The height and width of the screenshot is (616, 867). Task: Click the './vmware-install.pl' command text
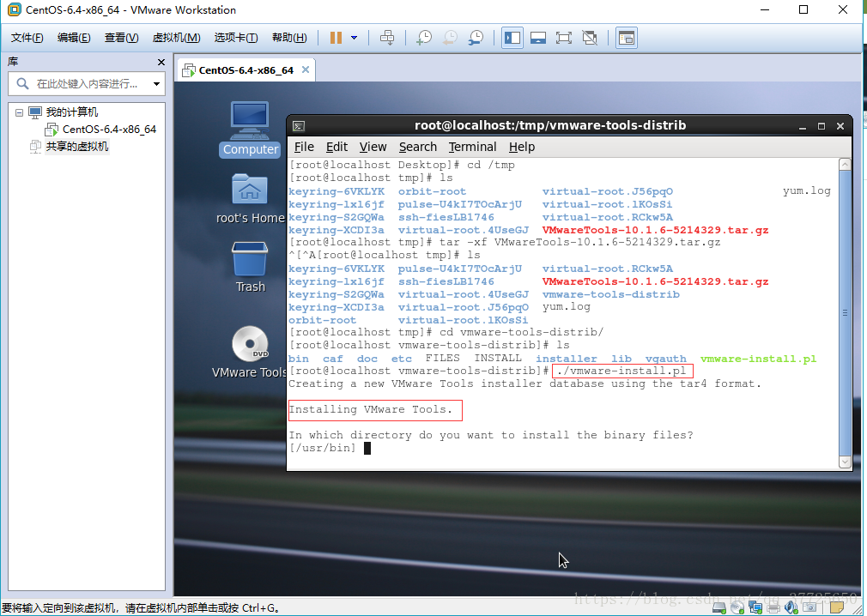[x=622, y=371]
